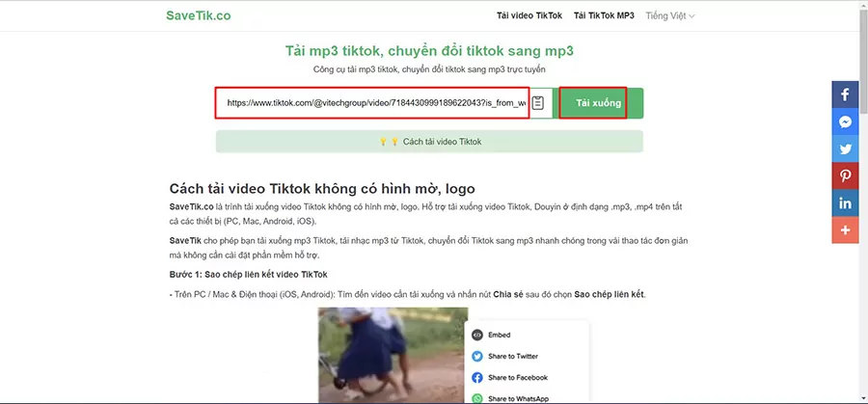Share via Messenger sidebar icon
This screenshot has height=404, width=868.
pos(845,121)
